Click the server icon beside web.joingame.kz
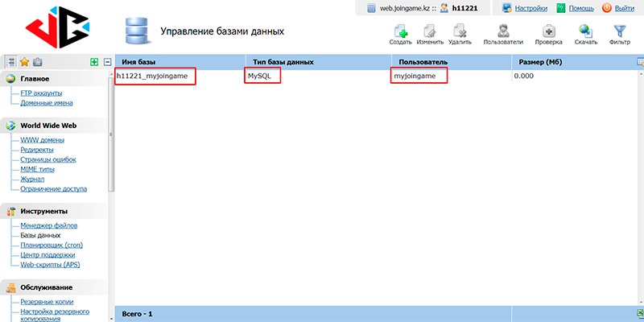The height and width of the screenshot is (322, 644). tap(371, 8)
